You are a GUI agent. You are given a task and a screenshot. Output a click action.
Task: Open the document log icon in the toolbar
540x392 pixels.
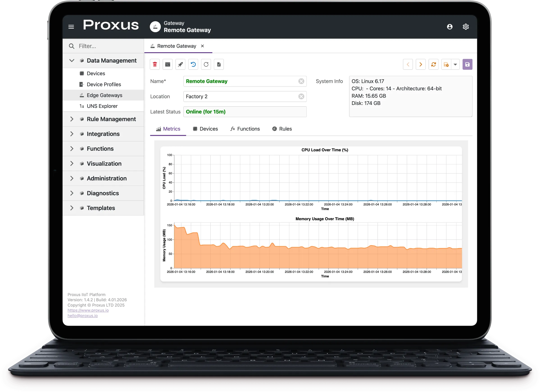(x=219, y=64)
